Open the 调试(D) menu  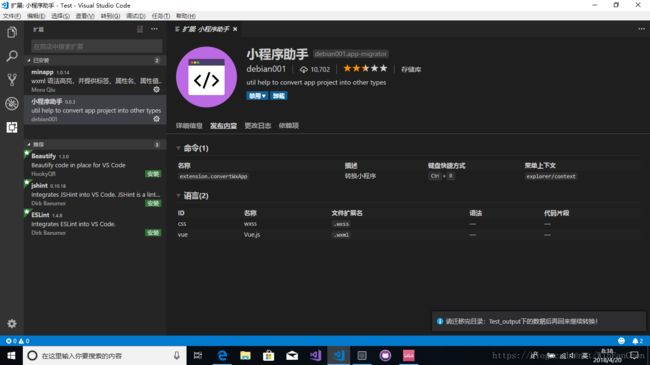tap(136, 16)
